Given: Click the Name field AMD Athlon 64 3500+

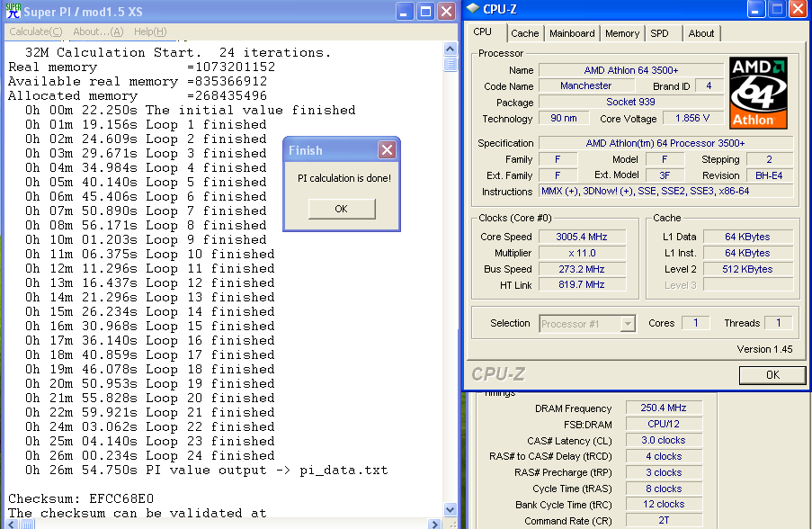Looking at the screenshot, I should [630, 70].
